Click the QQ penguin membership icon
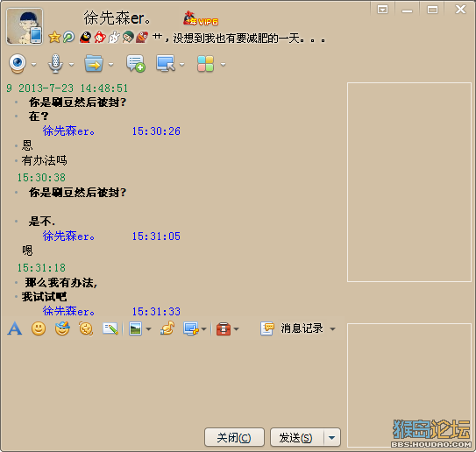 pos(85,38)
